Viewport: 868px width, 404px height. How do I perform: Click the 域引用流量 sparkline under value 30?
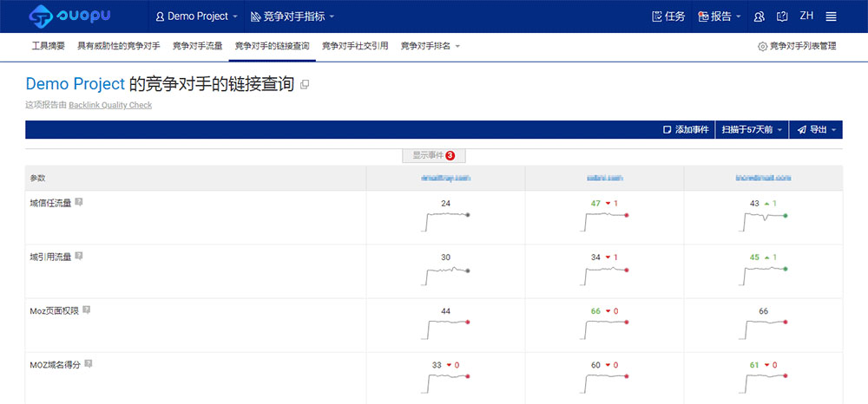[445, 275]
